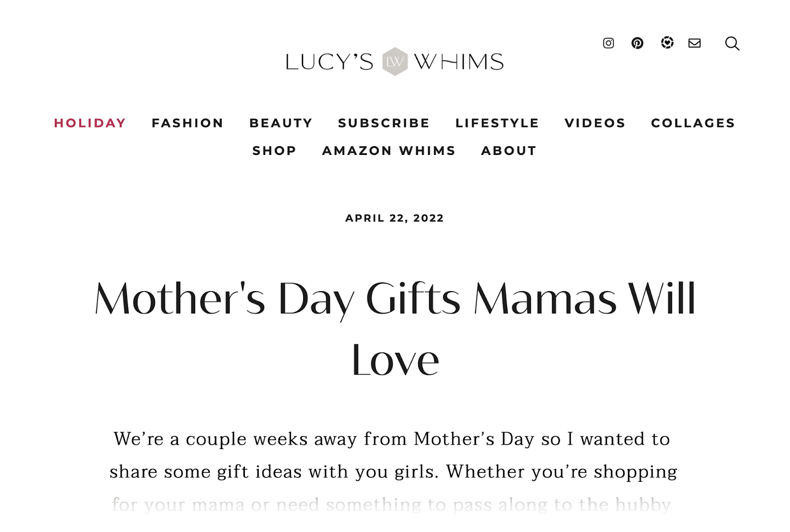Open the email envelope icon

(x=694, y=43)
